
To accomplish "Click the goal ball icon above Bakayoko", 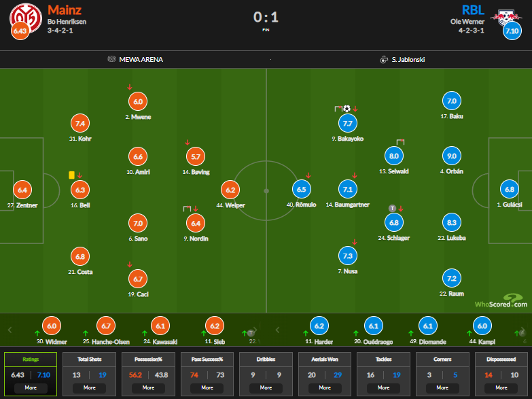I will pos(347,109).
